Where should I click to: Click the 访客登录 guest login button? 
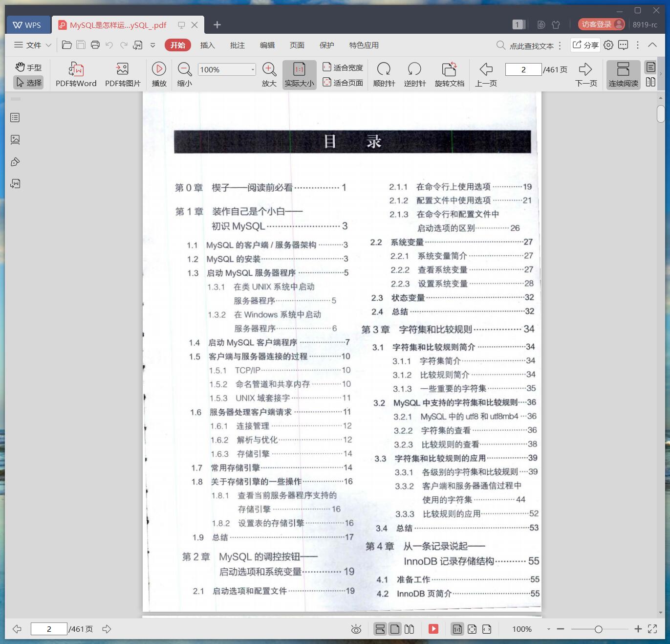601,24
